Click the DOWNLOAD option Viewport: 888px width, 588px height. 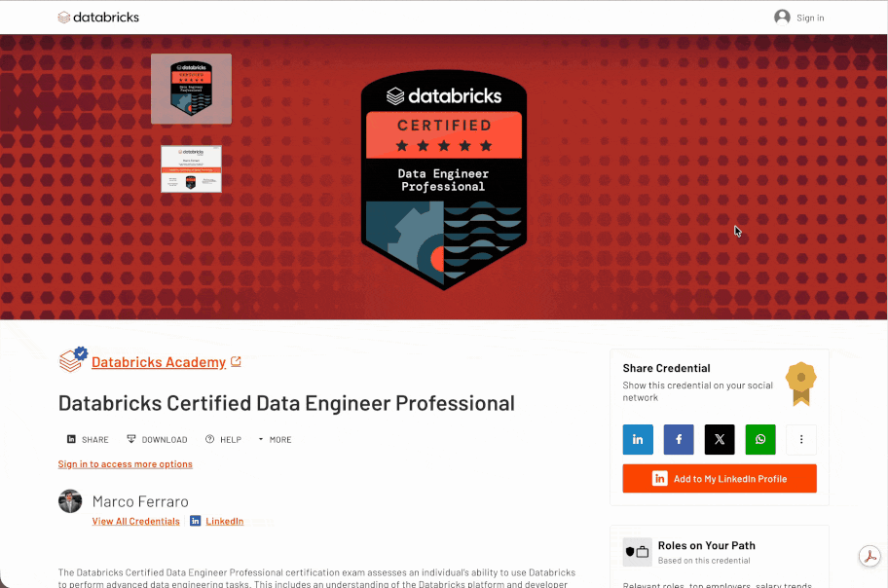(x=157, y=440)
